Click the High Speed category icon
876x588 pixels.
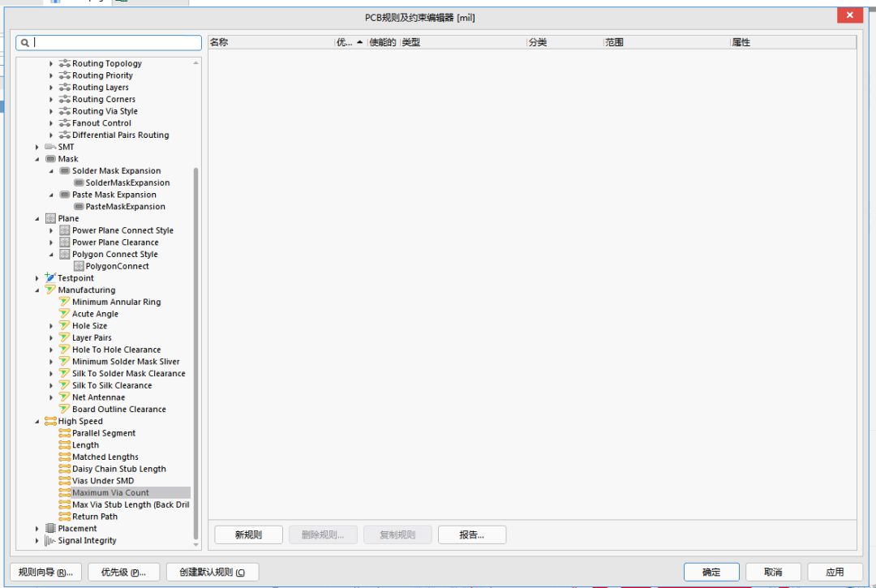(x=50, y=421)
